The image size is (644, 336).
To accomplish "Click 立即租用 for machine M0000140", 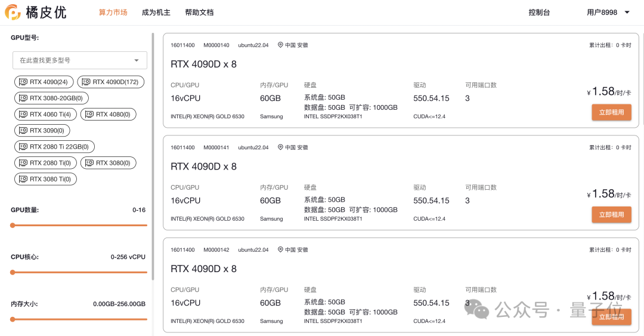I will pos(611,112).
